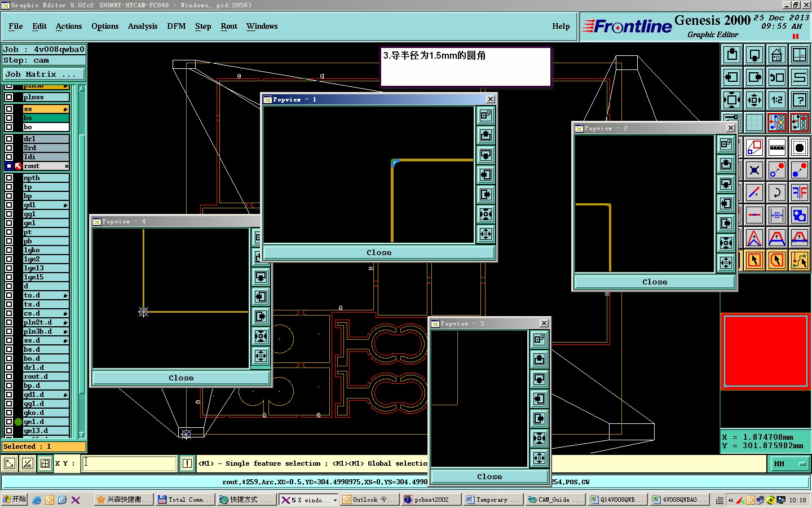This screenshot has height=508, width=812.
Task: Click the pan up icon in main toolbar
Action: click(x=732, y=55)
